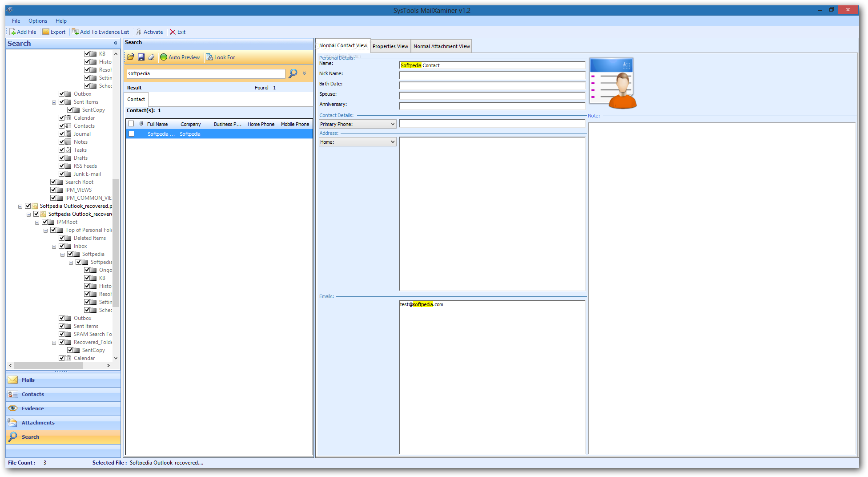Click the Search magnifier panel icon
Screen dimensions: 868x477
click(13, 437)
